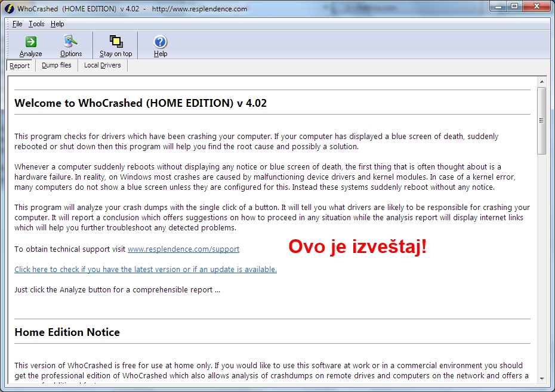This screenshot has height=392, width=555.
Task: Close the WhoCrashed window
Action: point(536,7)
